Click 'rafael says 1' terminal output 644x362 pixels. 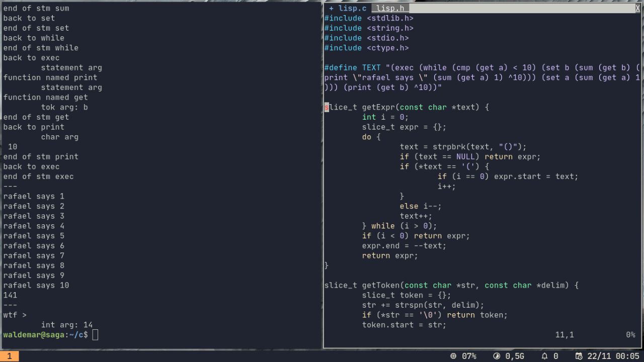(x=34, y=197)
